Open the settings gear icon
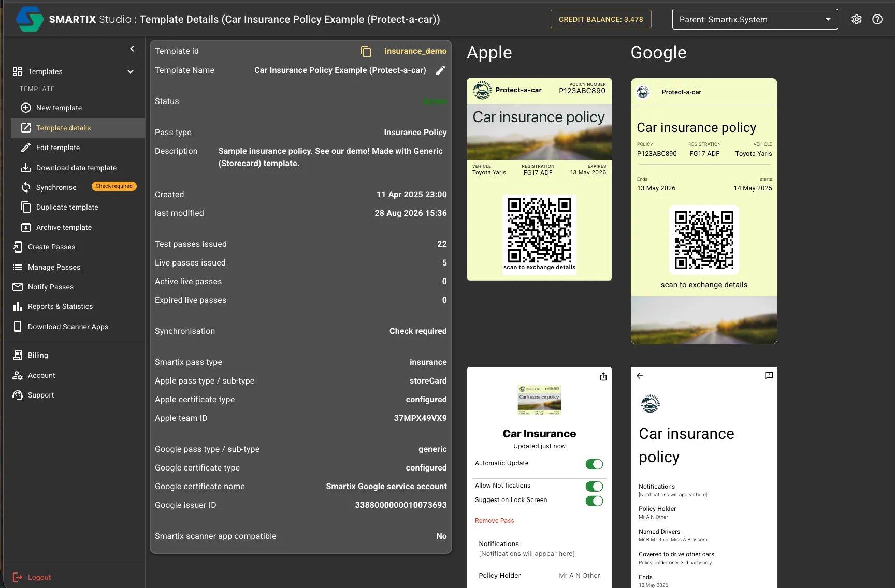The image size is (895, 588). (x=857, y=19)
